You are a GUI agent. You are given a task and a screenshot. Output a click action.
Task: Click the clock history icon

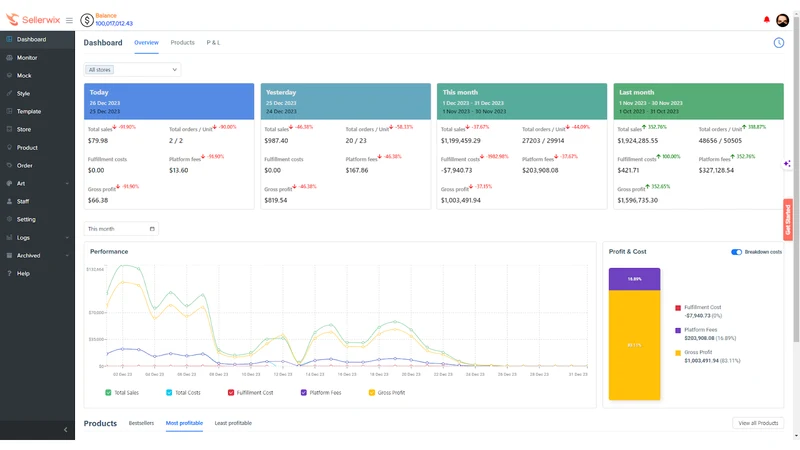coord(779,43)
